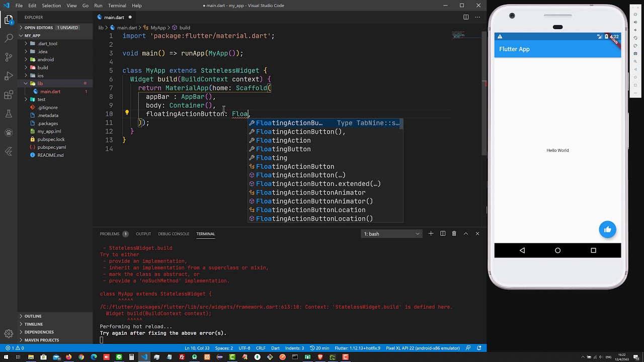Tap the thumbs-up floating action button
Viewport: 644px width, 362px height.
coord(608,230)
